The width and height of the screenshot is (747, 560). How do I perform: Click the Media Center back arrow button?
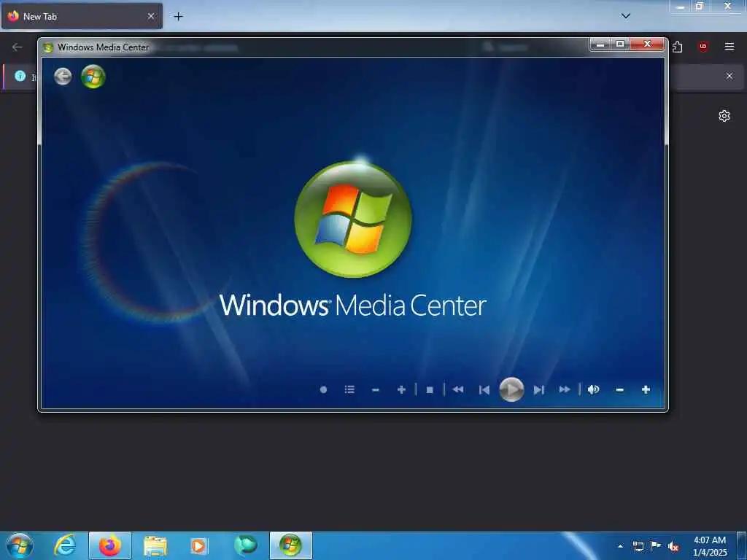63,76
